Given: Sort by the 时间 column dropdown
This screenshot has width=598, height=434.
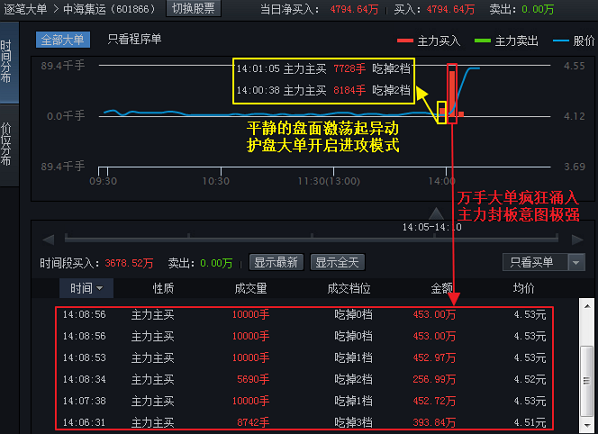Looking at the screenshot, I should [86, 288].
